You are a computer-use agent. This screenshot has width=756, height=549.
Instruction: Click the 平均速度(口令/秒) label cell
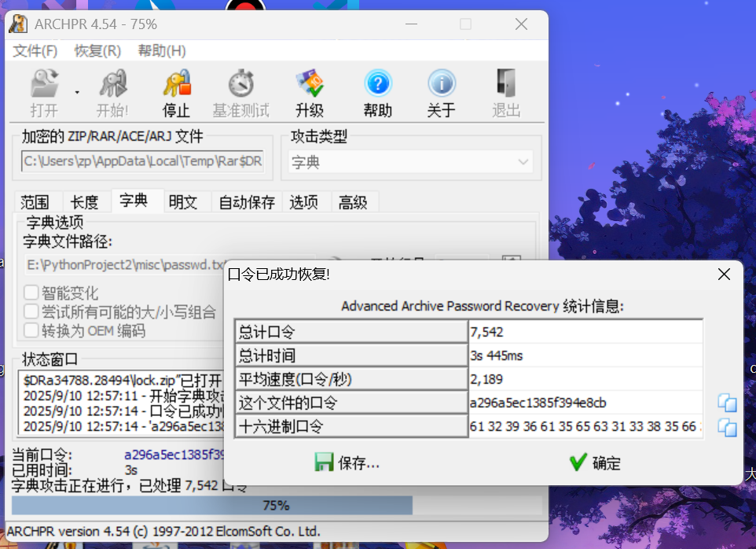351,379
